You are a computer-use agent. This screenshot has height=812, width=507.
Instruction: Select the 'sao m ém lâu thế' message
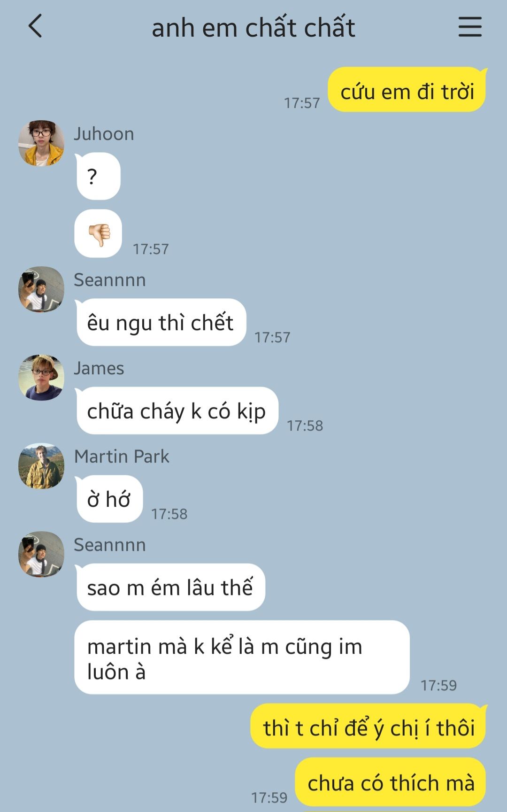coord(170,588)
